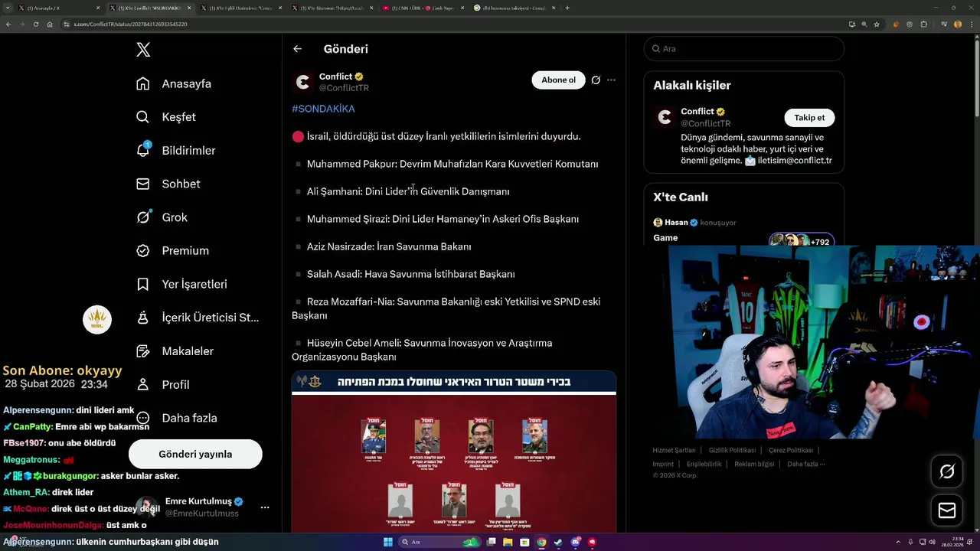The width and height of the screenshot is (980, 551).
Task: Open the #SONDAKİKA hashtag link
Action: (x=323, y=109)
